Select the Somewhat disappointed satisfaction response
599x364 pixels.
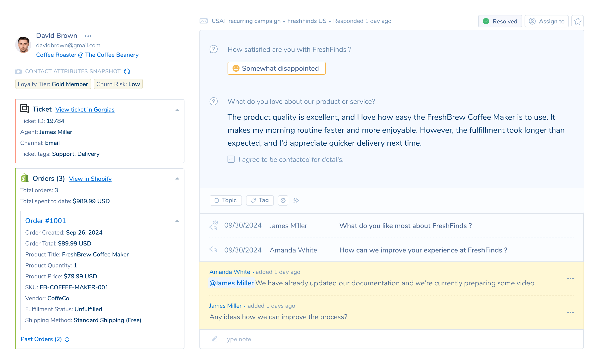(276, 68)
